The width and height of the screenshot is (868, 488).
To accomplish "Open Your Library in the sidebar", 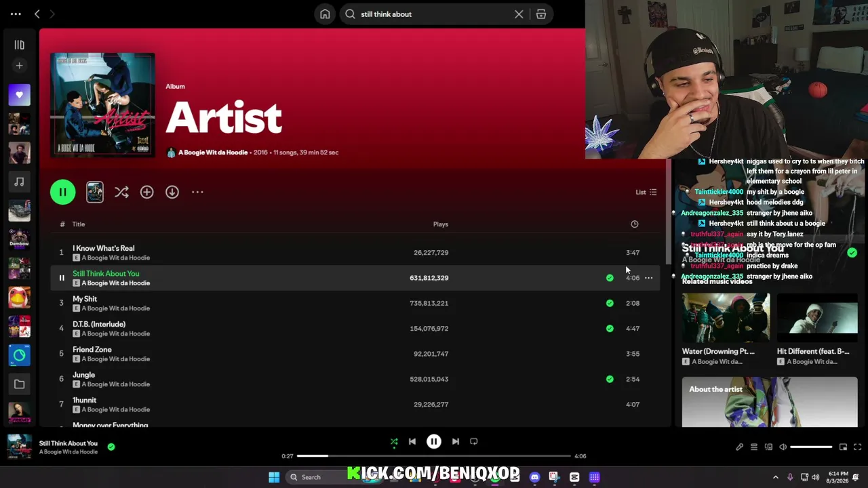I will coord(19,45).
